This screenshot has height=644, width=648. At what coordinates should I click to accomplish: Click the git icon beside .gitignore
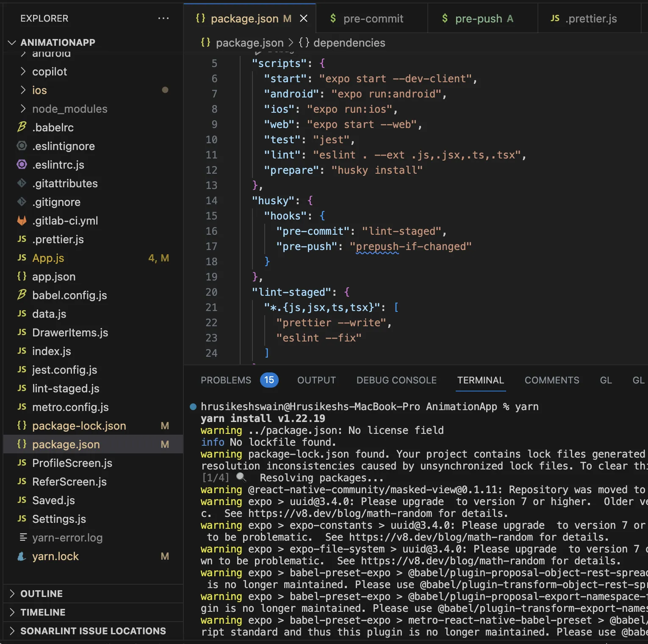[x=22, y=202]
